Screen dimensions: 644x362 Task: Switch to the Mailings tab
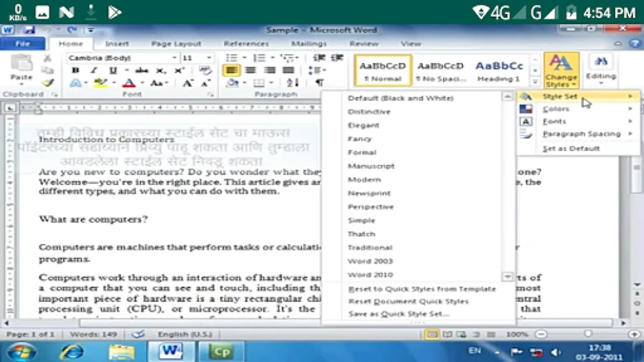[309, 43]
